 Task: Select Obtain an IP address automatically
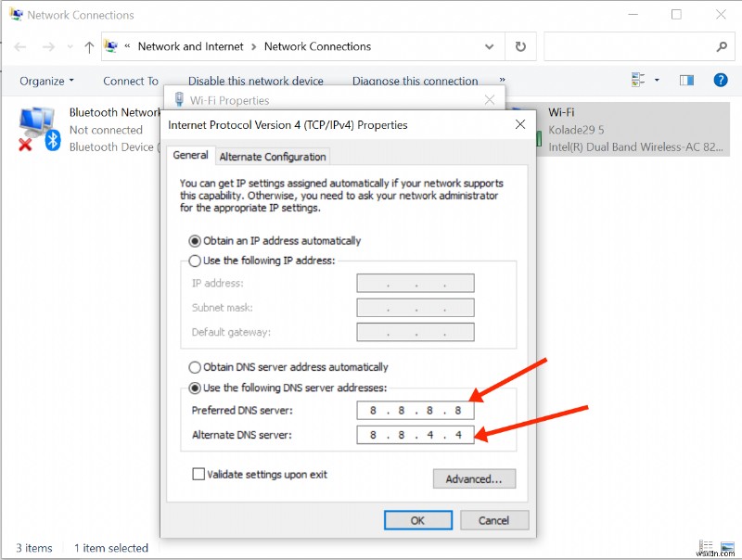[x=195, y=239]
